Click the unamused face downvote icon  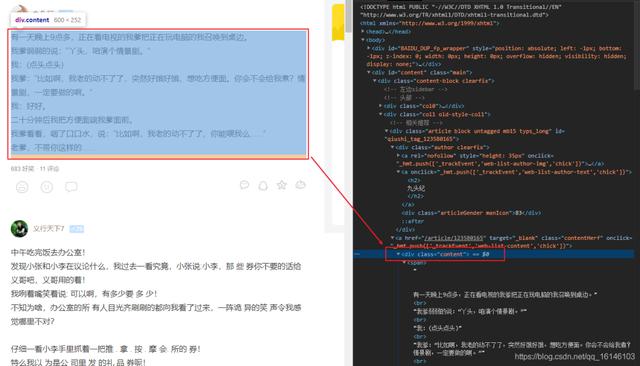pyautogui.click(x=47, y=187)
